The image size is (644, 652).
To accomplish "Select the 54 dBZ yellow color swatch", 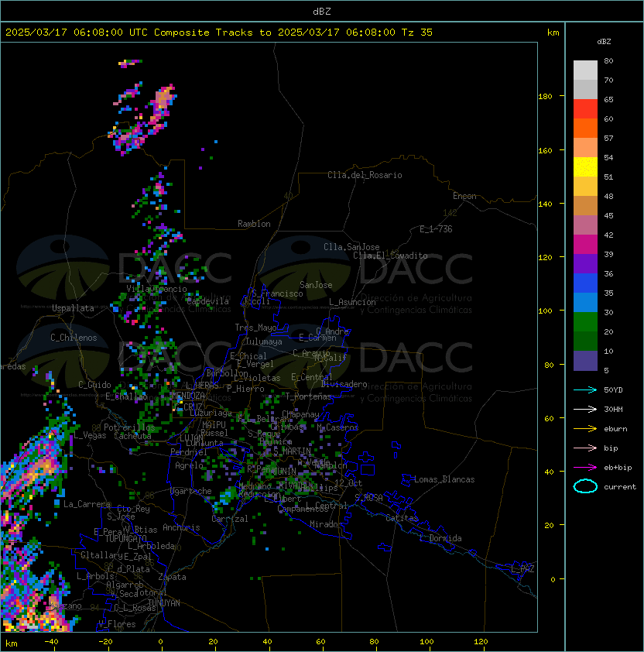I will [x=585, y=167].
